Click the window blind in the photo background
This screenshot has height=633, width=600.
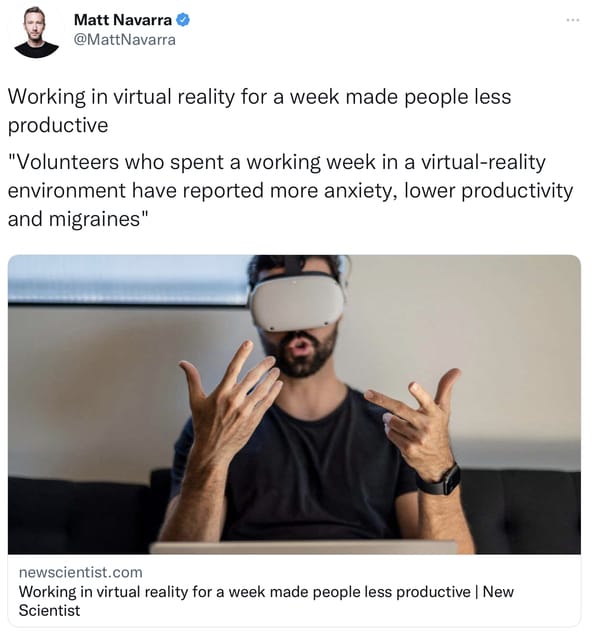pyautogui.click(x=128, y=279)
